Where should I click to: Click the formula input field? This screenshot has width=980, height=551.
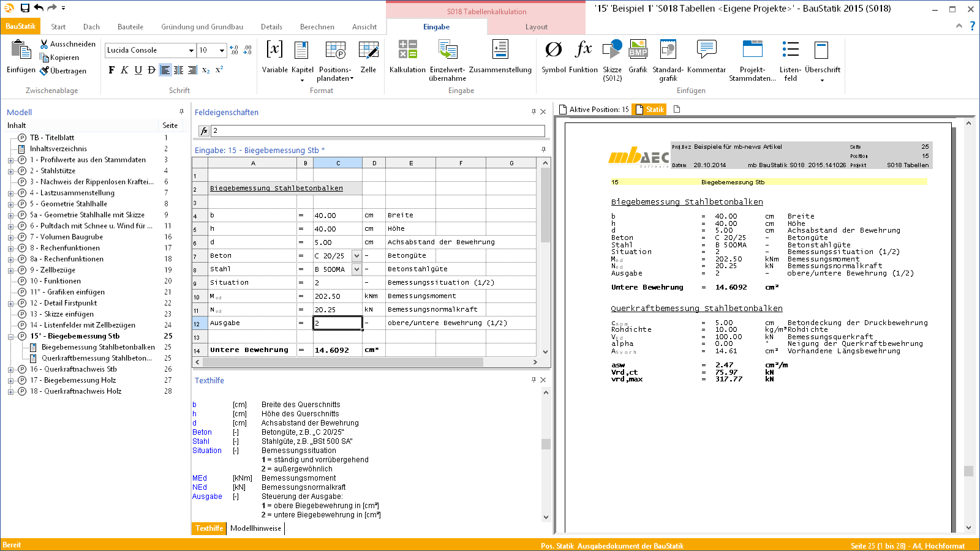click(378, 131)
